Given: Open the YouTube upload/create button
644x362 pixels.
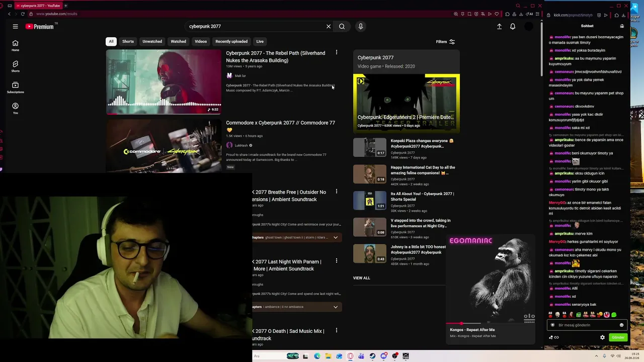Looking at the screenshot, I should 499,26.
